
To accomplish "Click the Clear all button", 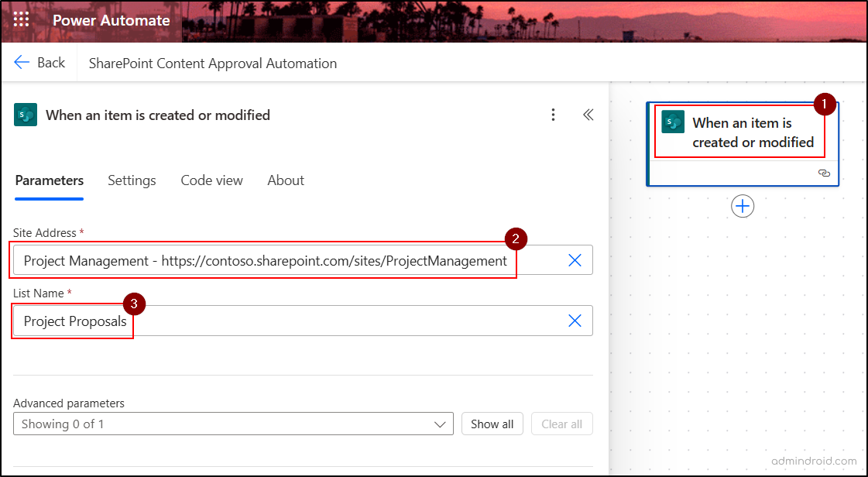I will point(561,424).
